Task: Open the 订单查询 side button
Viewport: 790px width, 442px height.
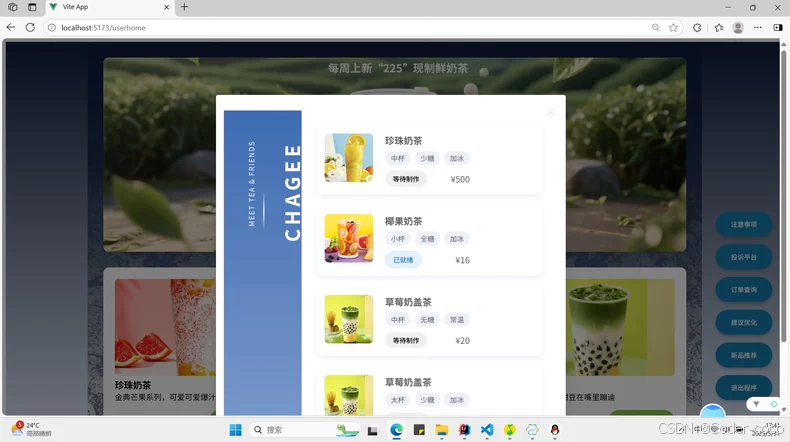Action: tap(744, 290)
